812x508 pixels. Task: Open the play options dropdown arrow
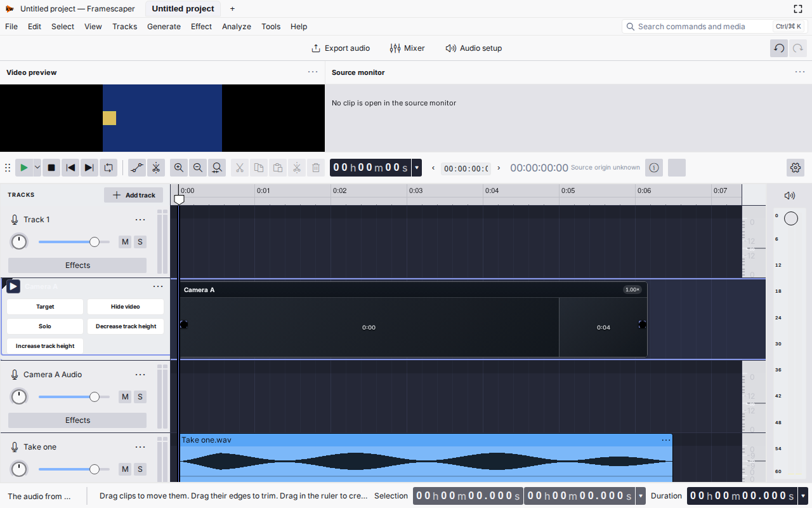pyautogui.click(x=37, y=168)
